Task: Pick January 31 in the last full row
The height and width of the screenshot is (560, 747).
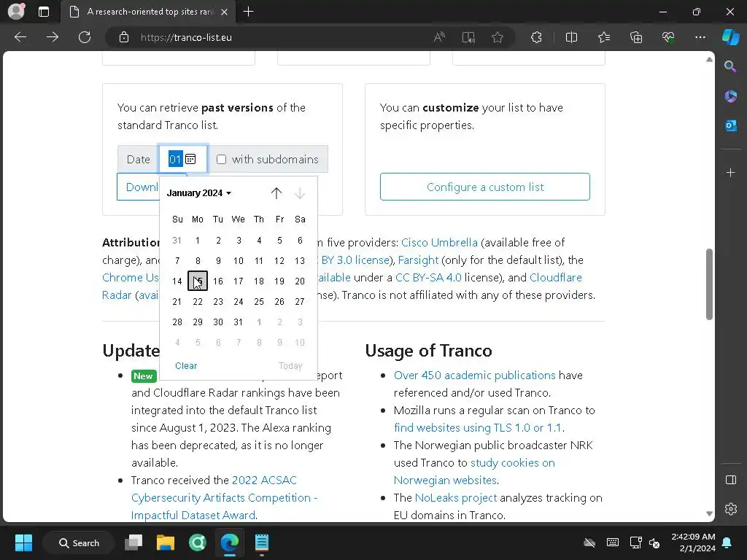Action: (239, 322)
